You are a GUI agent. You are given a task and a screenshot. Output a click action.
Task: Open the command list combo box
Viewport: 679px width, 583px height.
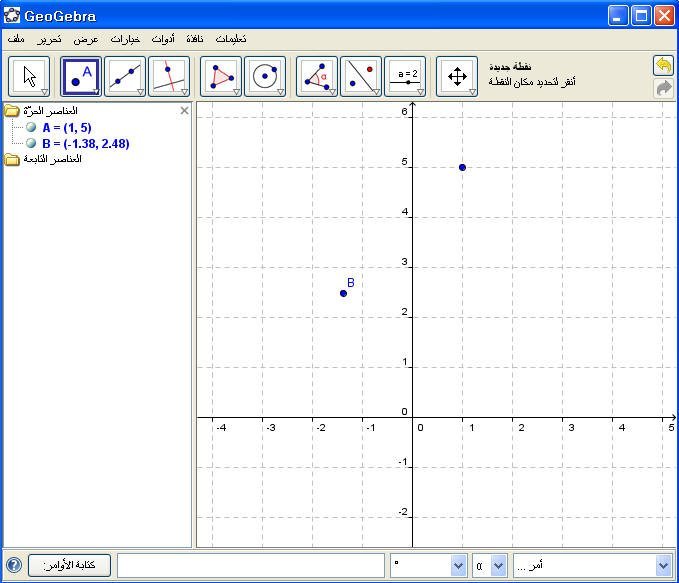[593, 565]
